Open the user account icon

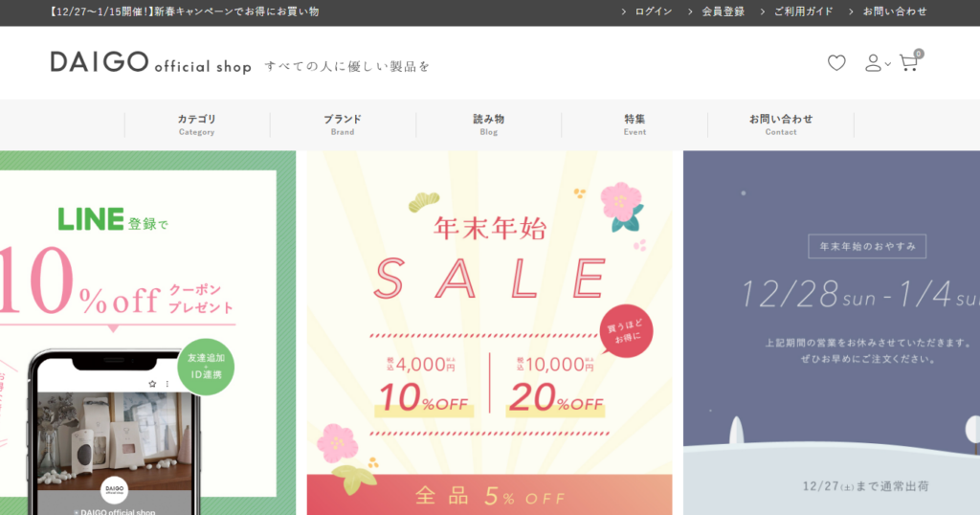(873, 63)
